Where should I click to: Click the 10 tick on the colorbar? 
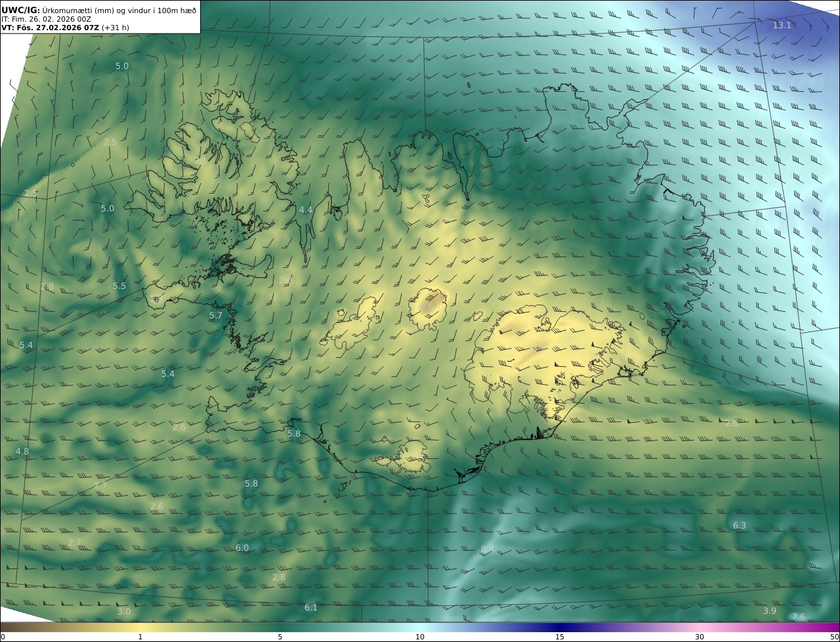[420, 637]
